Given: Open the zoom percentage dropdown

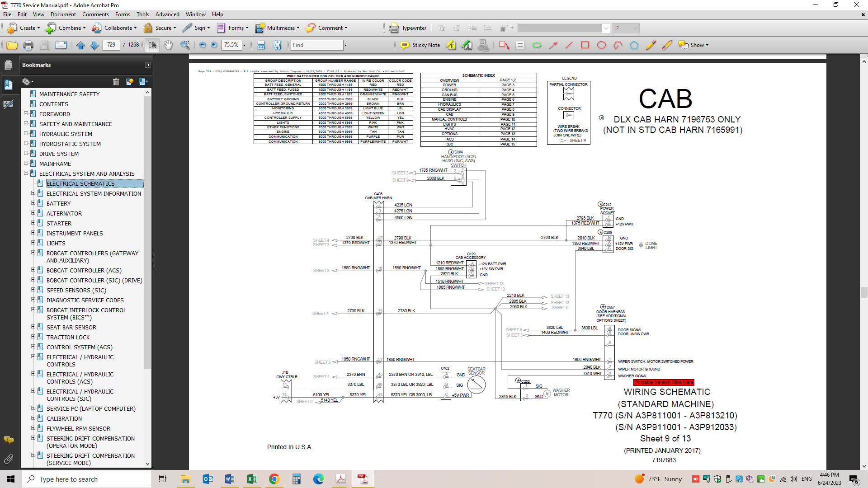Looking at the screenshot, I should pos(244,45).
